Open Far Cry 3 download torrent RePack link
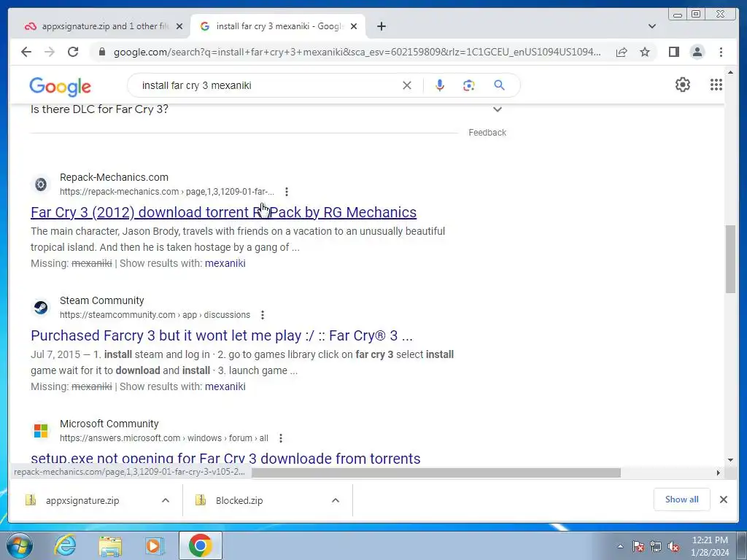Screen dimensions: 747x560 223,212
